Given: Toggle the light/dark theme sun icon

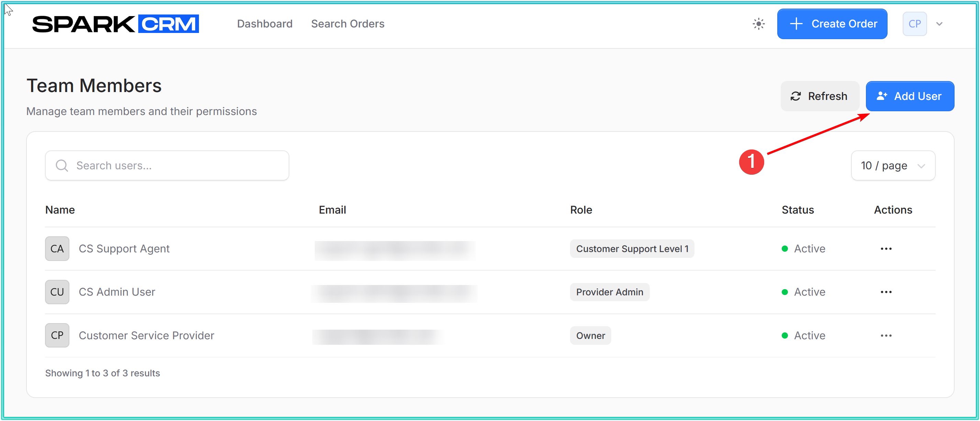Looking at the screenshot, I should tap(758, 24).
